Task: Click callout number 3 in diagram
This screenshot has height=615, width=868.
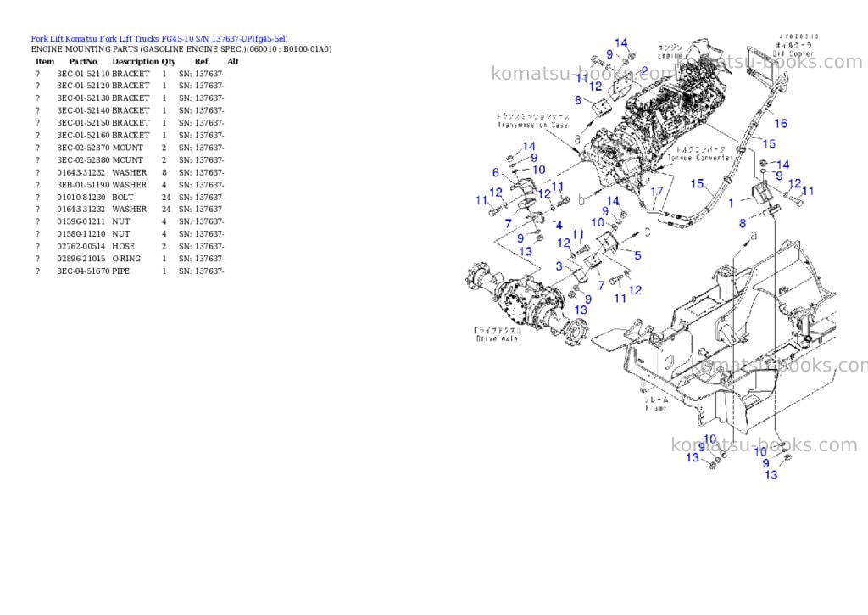Action: tap(559, 266)
